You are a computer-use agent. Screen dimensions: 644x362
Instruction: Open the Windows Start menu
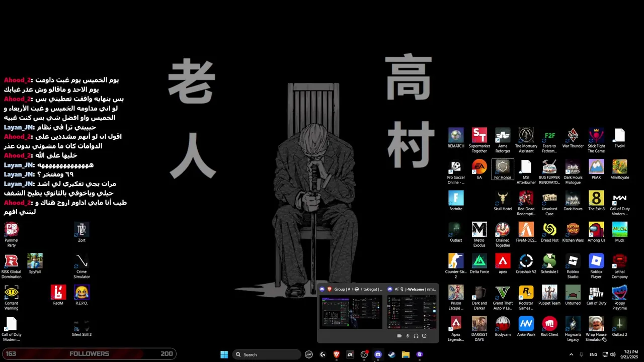(224, 354)
